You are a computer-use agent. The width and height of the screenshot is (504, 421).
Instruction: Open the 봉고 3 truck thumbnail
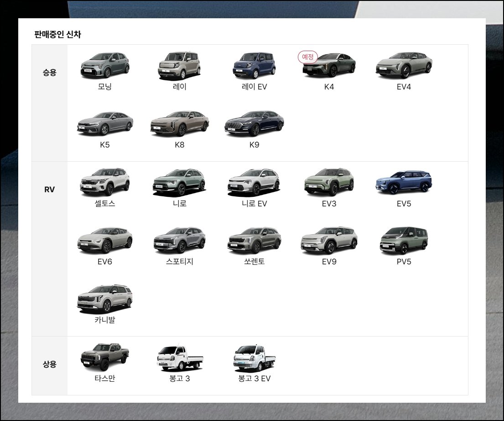pyautogui.click(x=179, y=357)
